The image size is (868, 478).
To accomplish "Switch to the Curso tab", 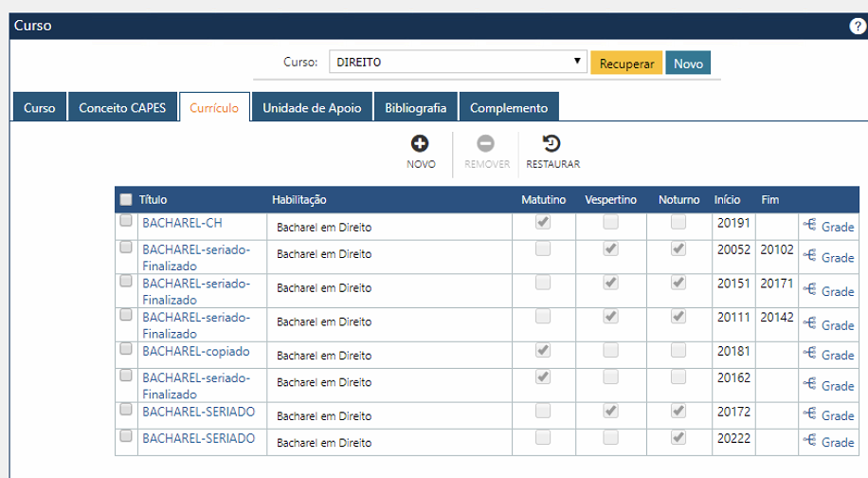I will [39, 107].
